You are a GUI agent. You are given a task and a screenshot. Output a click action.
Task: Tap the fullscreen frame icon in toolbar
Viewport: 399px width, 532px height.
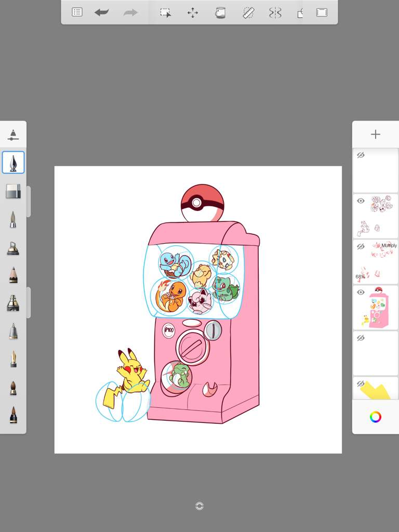[322, 12]
